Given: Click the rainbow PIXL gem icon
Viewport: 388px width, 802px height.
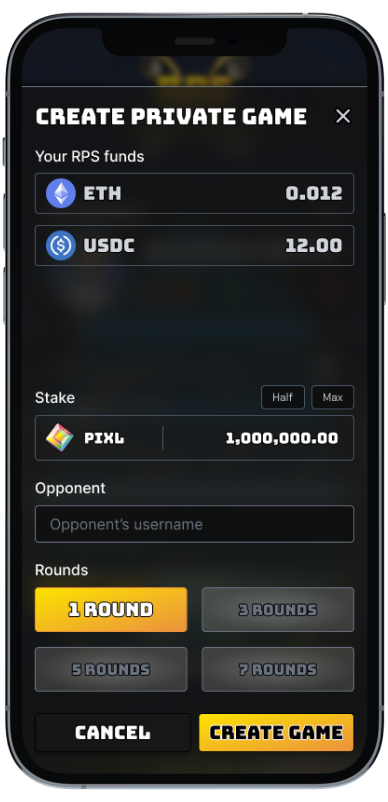Looking at the screenshot, I should click(60, 438).
